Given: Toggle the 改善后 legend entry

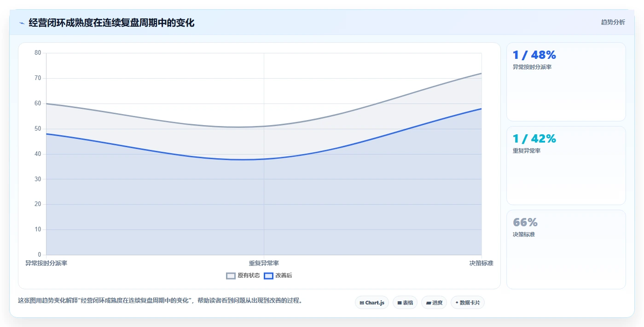Looking at the screenshot, I should [278, 275].
